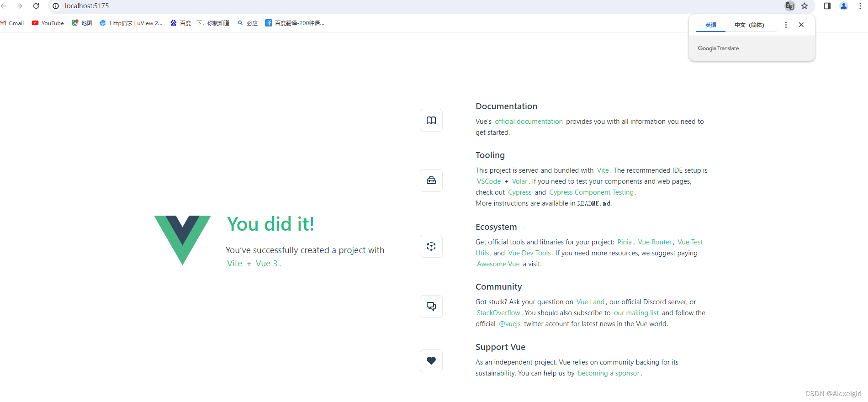Viewport: 868px width, 402px height.
Task: Open the @vuejs twitter link
Action: (510, 324)
